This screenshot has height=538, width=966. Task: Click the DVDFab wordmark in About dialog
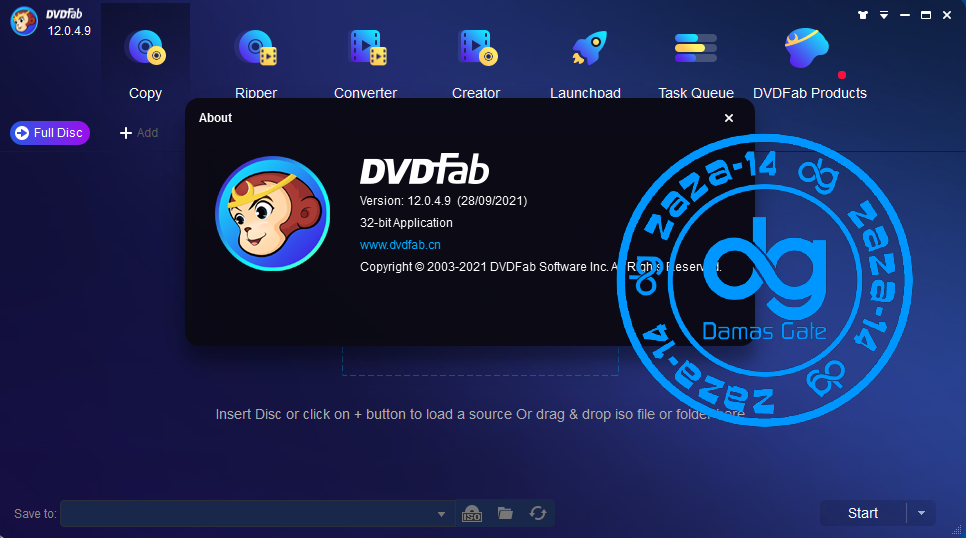tap(424, 169)
